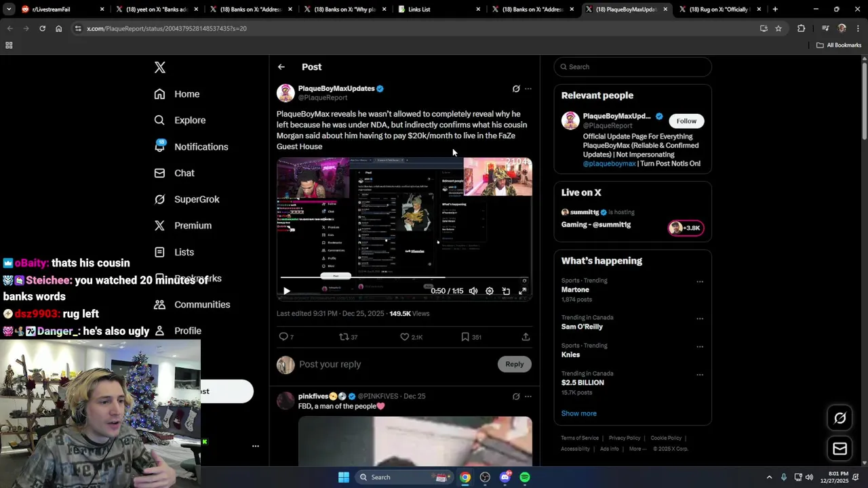Open video settings gear
This screenshot has width=868, height=488.
[x=490, y=291]
